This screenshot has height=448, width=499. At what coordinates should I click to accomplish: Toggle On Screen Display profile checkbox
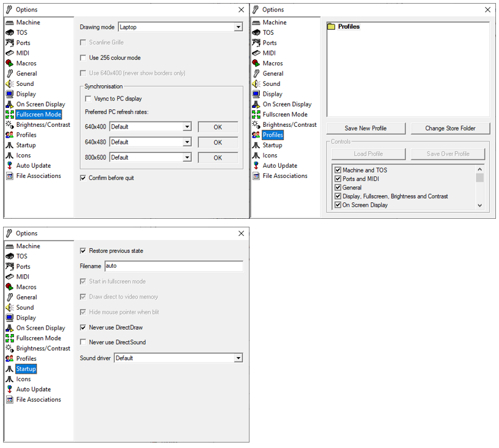pyautogui.click(x=338, y=205)
